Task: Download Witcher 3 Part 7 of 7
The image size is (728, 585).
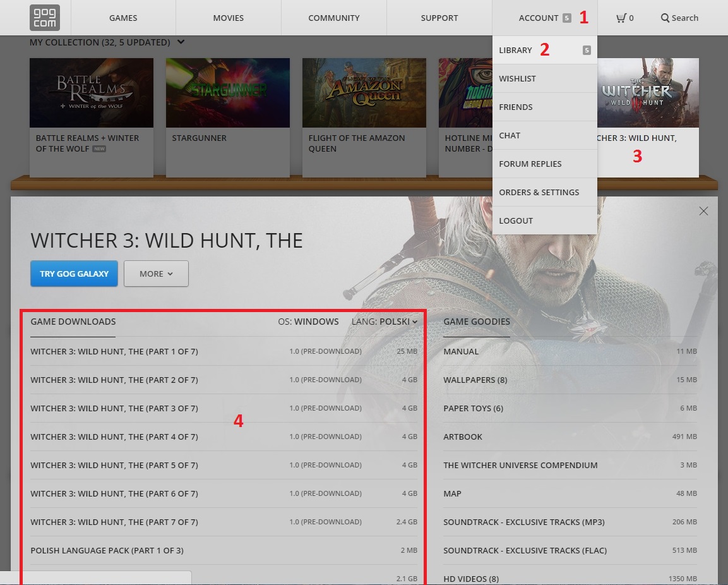Action: click(224, 522)
